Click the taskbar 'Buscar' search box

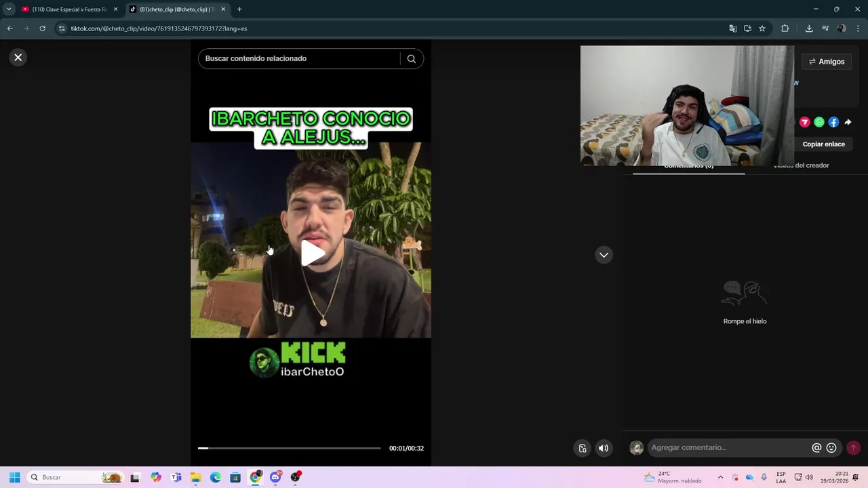click(x=75, y=477)
